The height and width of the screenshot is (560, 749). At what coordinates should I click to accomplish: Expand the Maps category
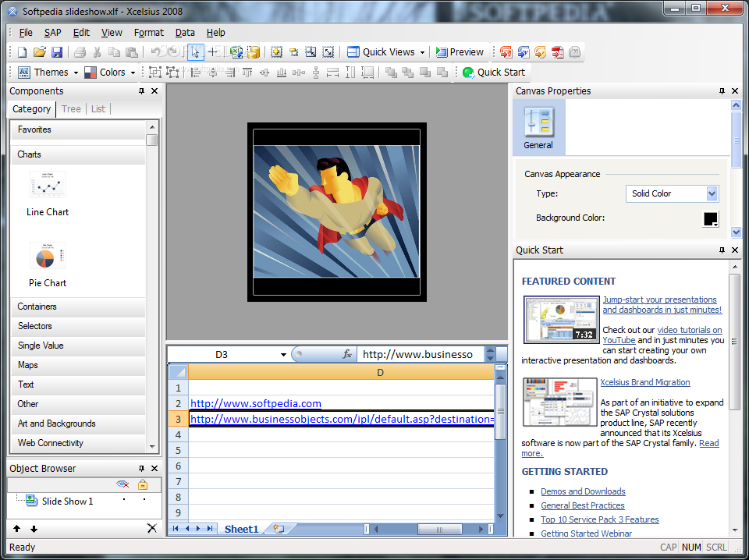(x=78, y=365)
